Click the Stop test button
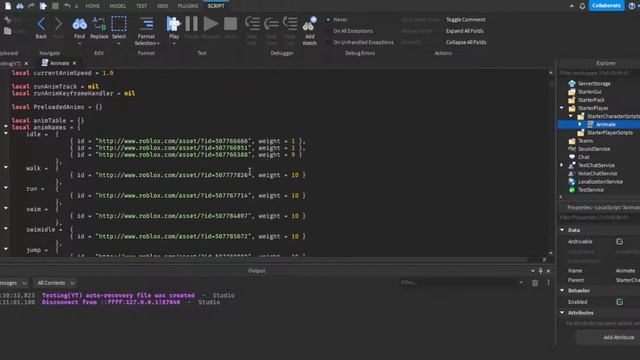The height and width of the screenshot is (360, 640). 231,24
